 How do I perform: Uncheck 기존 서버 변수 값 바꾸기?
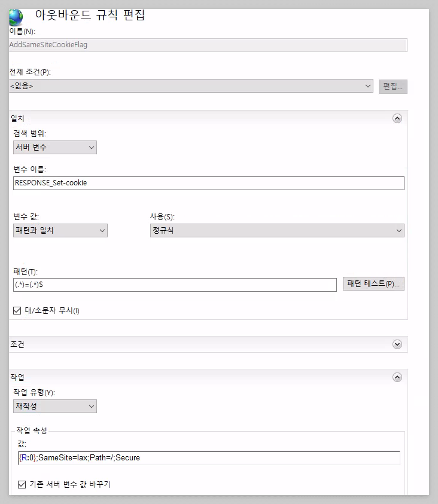(22, 484)
